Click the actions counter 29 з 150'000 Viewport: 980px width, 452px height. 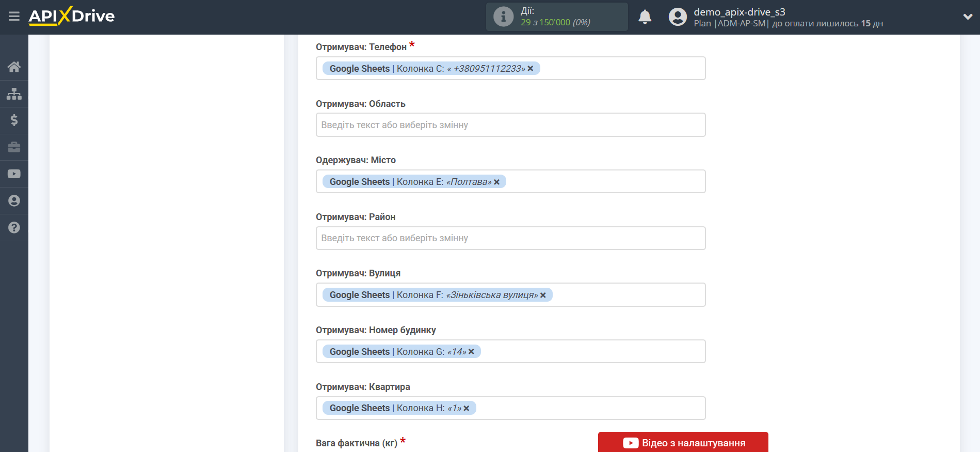(555, 22)
